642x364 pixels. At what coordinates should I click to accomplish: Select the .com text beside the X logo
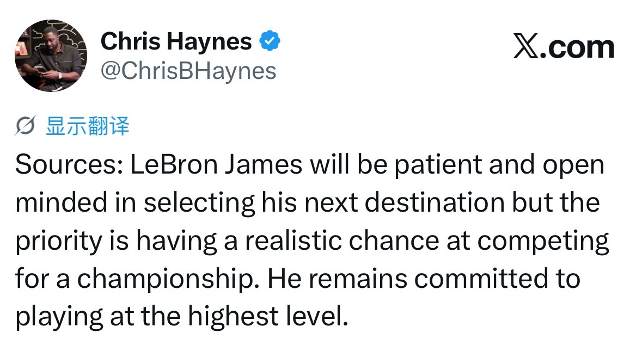point(577,47)
